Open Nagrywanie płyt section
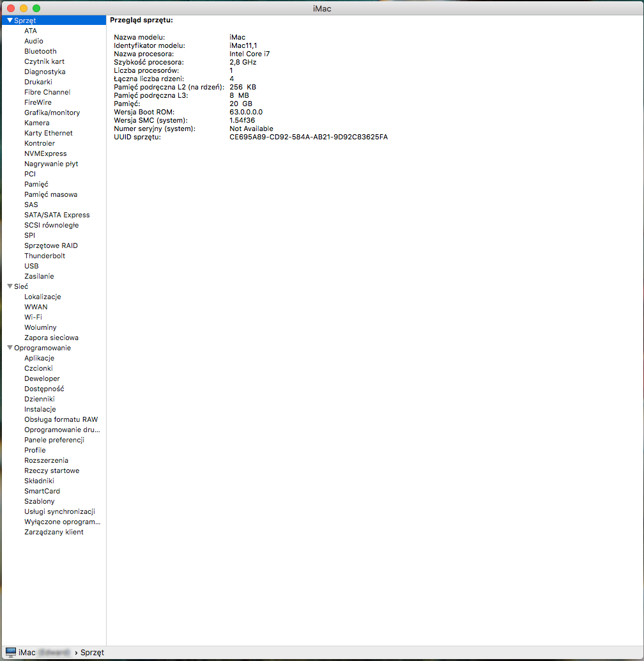This screenshot has height=661, width=644. tap(51, 164)
